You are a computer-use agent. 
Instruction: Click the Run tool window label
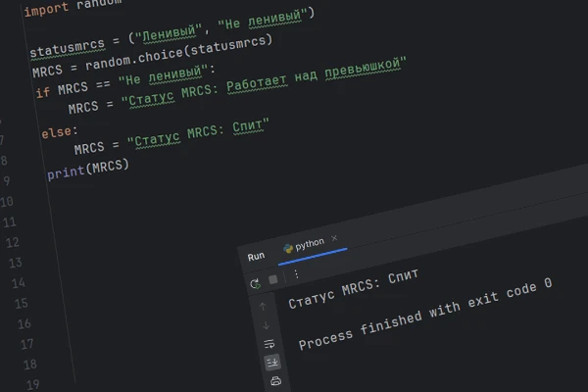(x=256, y=257)
